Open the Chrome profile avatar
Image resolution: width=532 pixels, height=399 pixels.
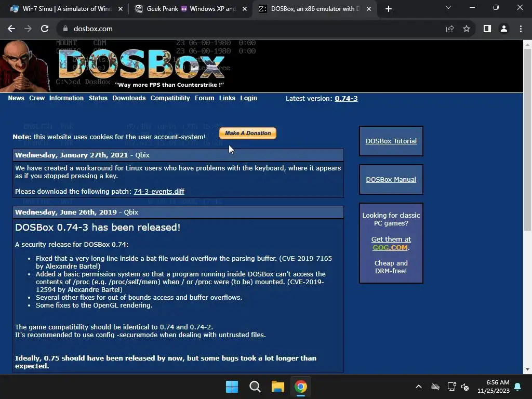(504, 29)
